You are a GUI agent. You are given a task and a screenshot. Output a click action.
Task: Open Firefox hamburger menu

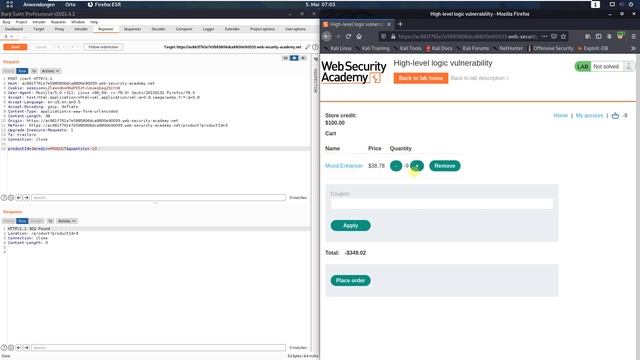click(633, 36)
